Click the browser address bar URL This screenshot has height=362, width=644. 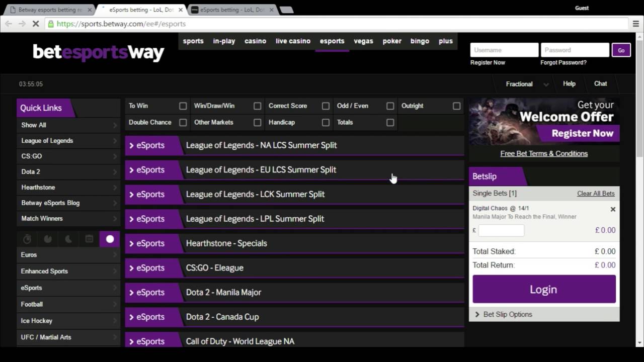[121, 24]
